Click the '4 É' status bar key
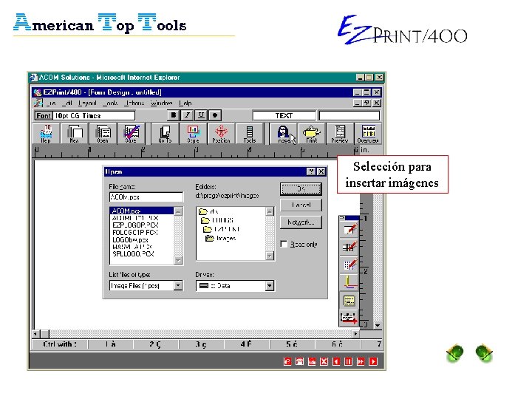The image size is (532, 399). 246,344
